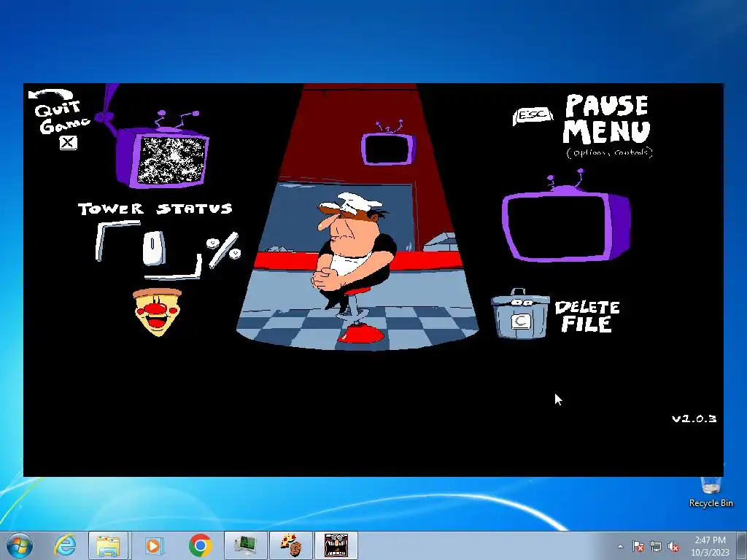Screen dimensions: 747x560
Task: Click the Quit Game X icon
Action: point(68,142)
